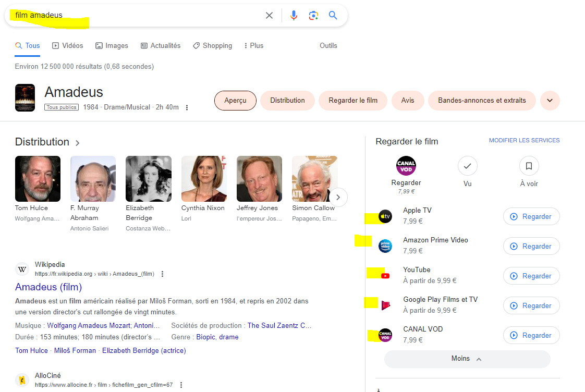
Task: Add film to watchlist with À voir bookmark
Action: pos(529,166)
